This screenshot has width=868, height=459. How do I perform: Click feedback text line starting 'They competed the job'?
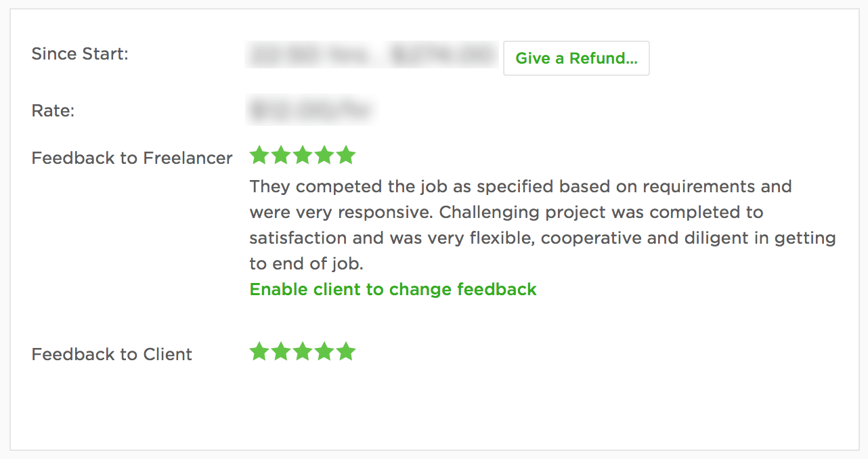coord(521,186)
